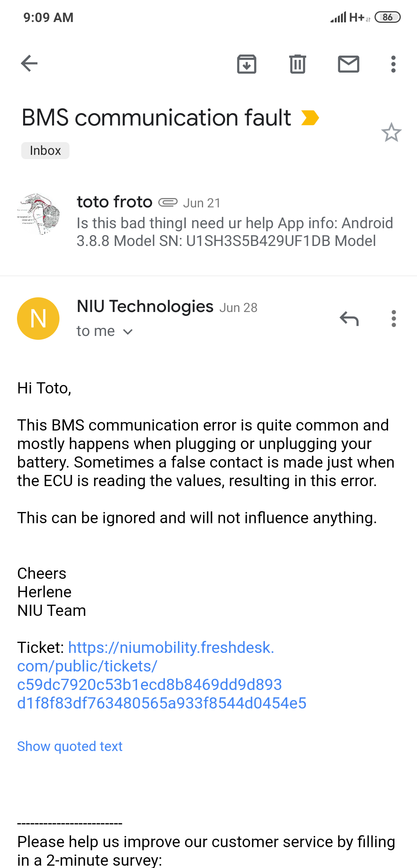Tap the yellow importance marker
417x868 pixels.
[310, 118]
